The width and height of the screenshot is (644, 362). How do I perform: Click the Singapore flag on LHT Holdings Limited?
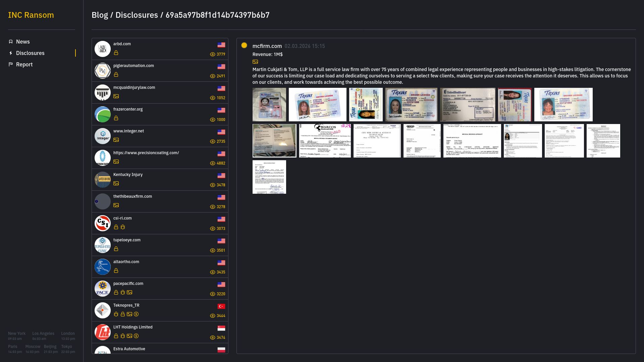pyautogui.click(x=221, y=328)
